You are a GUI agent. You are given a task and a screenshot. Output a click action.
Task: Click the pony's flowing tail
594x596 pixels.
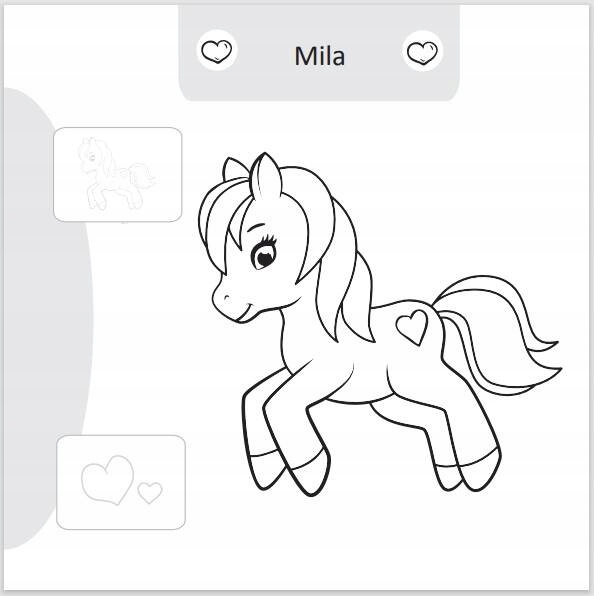click(x=498, y=334)
